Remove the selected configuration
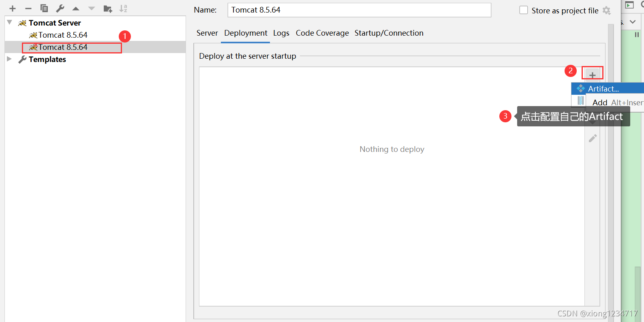This screenshot has width=644, height=322. pyautogui.click(x=28, y=9)
